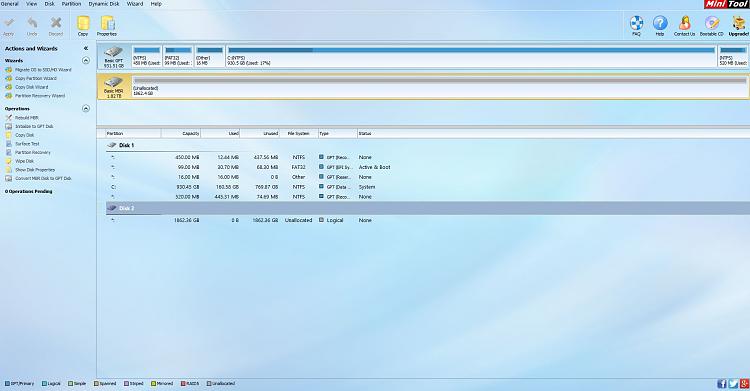Image resolution: width=750 pixels, height=391 pixels.
Task: Select the 1862.26 GB Unallocated row
Action: pyautogui.click(x=428, y=220)
